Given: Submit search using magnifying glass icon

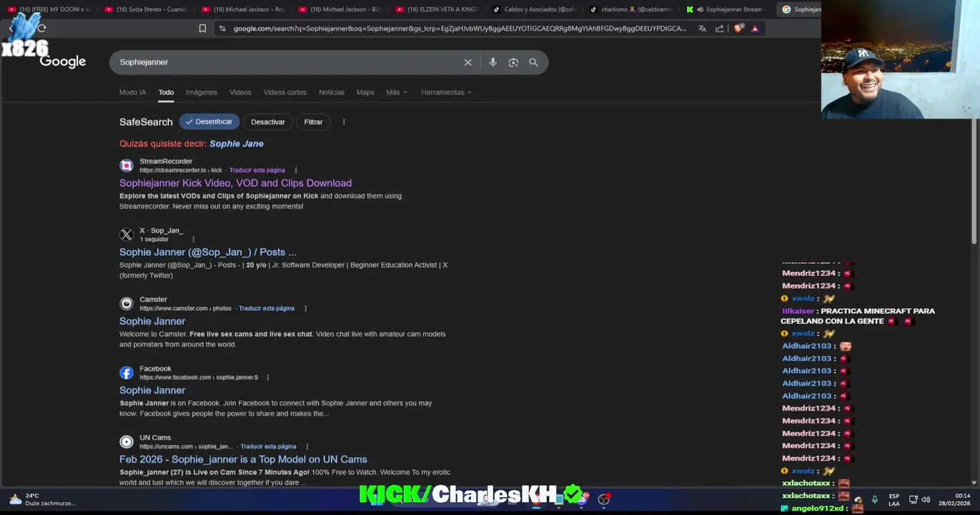Looking at the screenshot, I should click(533, 62).
